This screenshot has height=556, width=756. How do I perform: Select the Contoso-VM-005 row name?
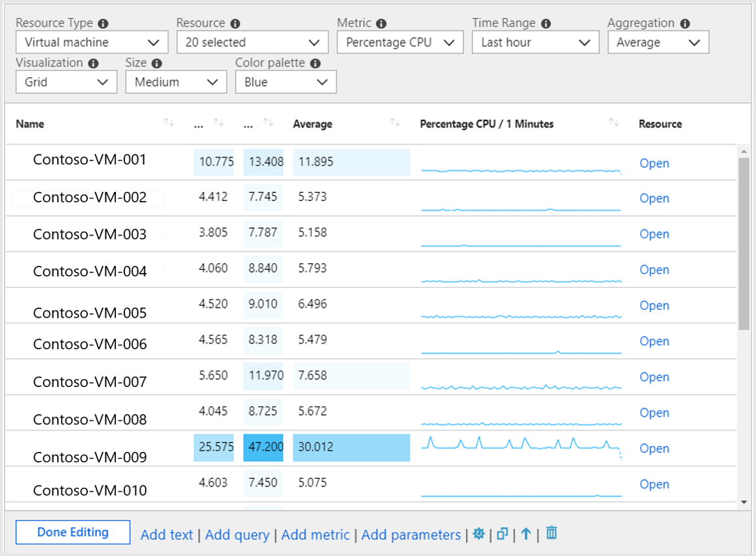(x=90, y=313)
